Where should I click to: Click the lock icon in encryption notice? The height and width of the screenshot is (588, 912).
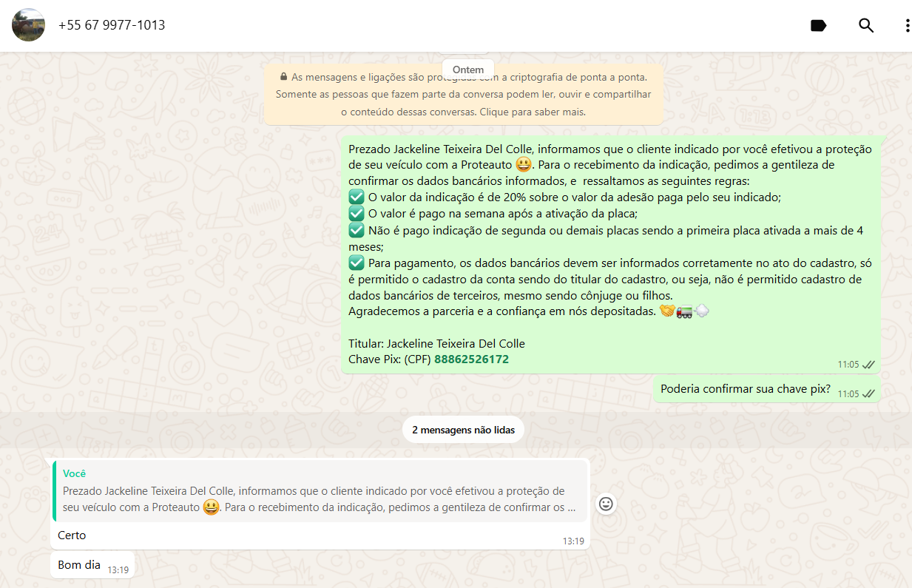tap(283, 77)
